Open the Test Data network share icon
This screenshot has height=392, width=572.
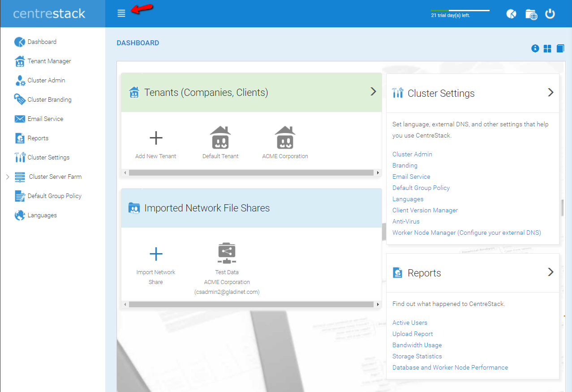pyautogui.click(x=227, y=253)
